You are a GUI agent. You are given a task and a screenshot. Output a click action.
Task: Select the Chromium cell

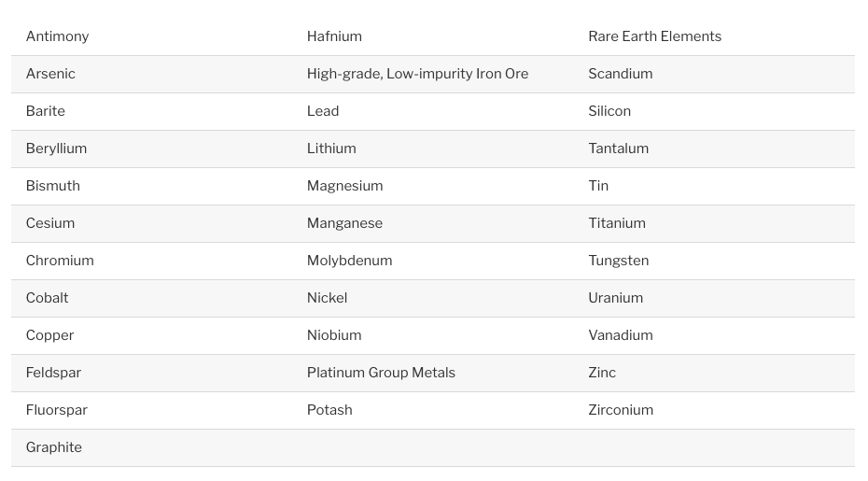pyautogui.click(x=60, y=261)
